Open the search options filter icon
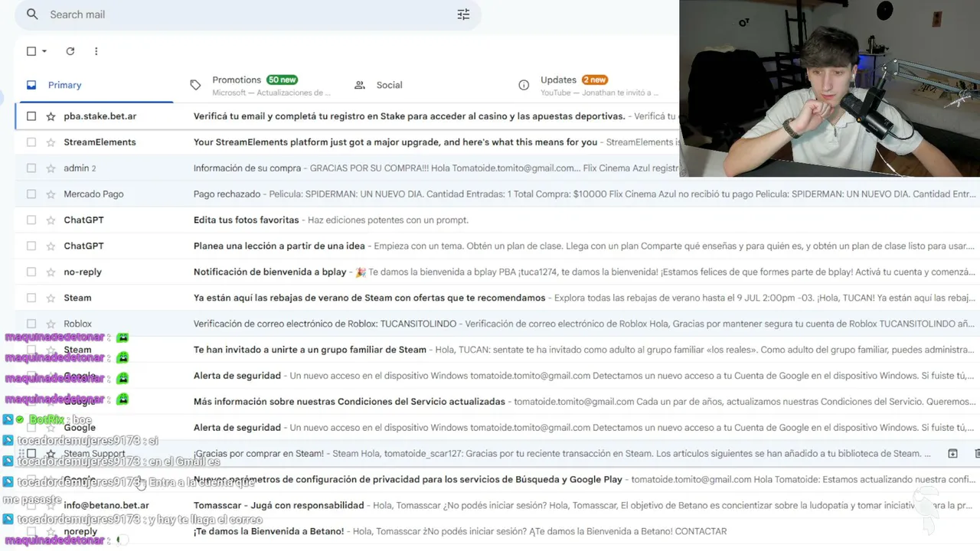The image size is (980, 551). [x=463, y=15]
